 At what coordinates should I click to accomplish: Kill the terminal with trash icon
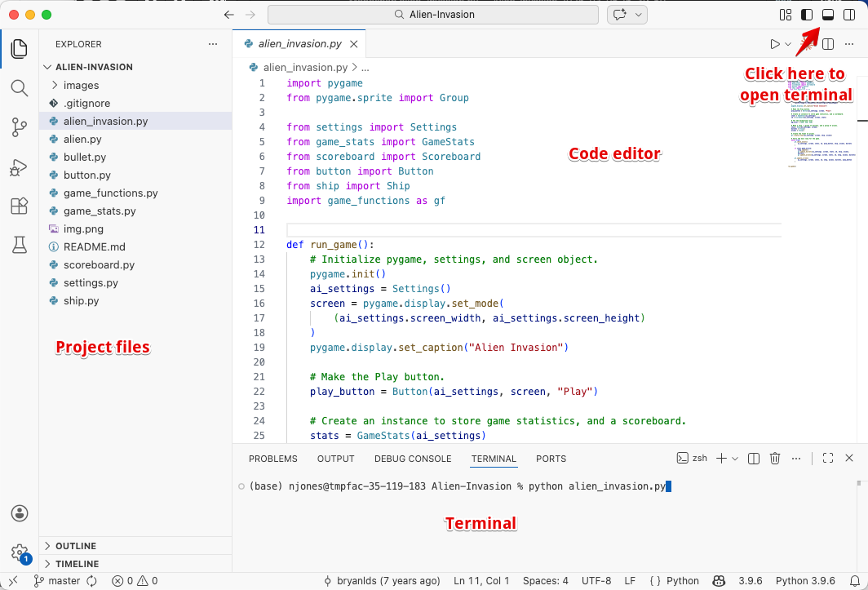(775, 458)
